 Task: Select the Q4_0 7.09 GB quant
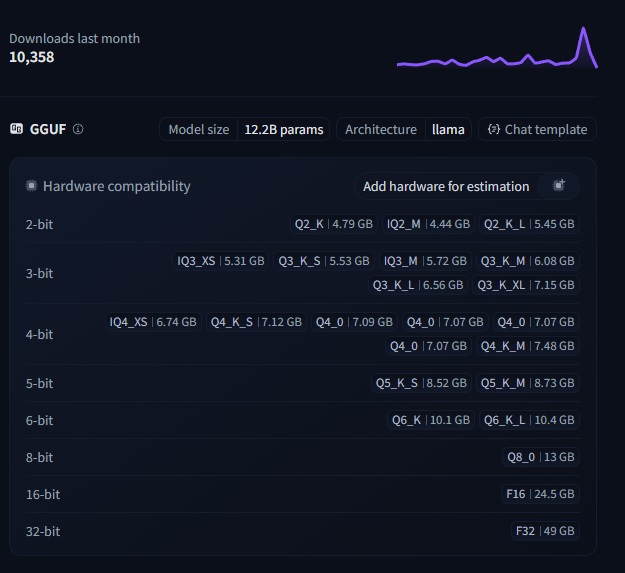354,322
